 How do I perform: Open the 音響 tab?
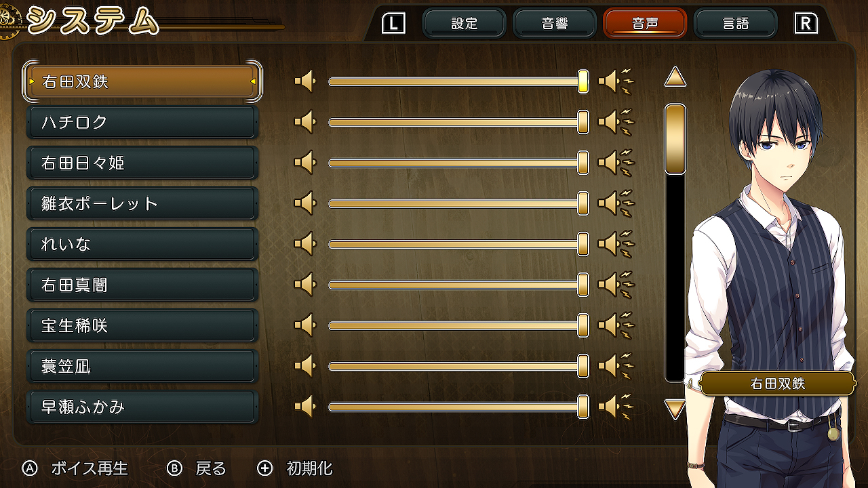[555, 24]
